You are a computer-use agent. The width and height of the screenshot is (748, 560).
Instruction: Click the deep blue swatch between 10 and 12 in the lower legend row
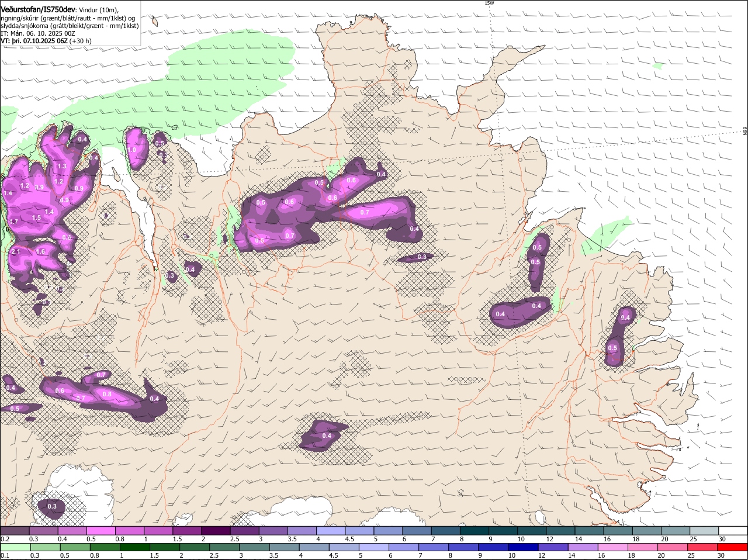pos(523,548)
